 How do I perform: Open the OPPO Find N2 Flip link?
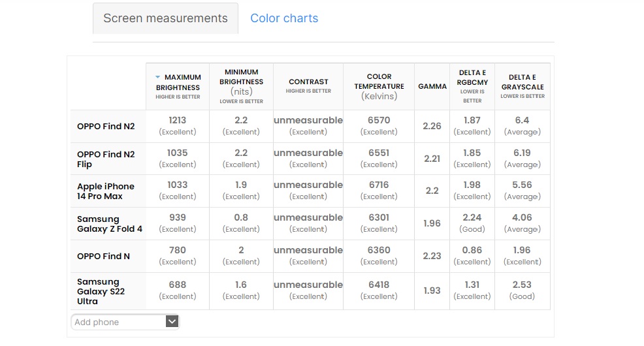[105, 159]
